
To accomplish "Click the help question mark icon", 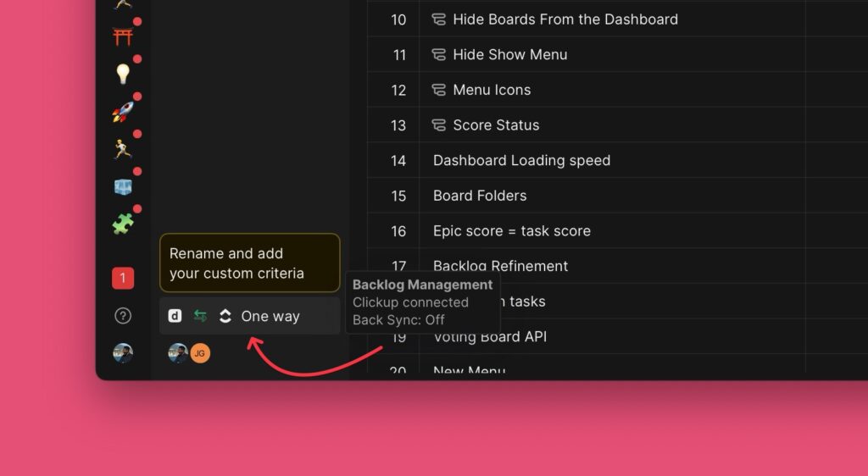I will click(123, 316).
